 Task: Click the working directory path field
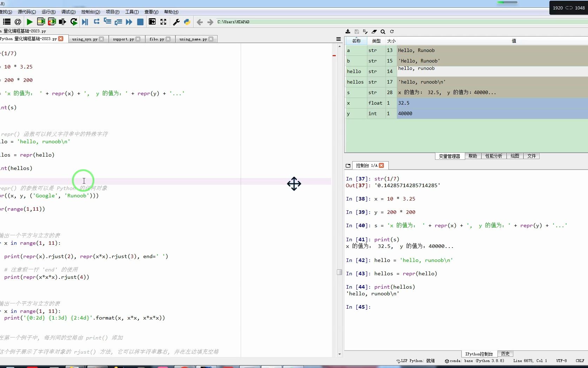pyautogui.click(x=402, y=22)
